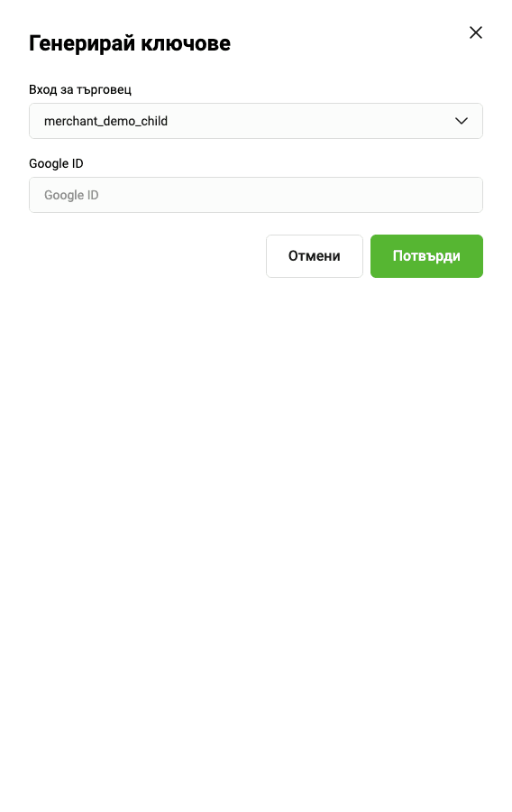Click the X icon at dialog corner
The height and width of the screenshot is (812, 512).
(475, 32)
